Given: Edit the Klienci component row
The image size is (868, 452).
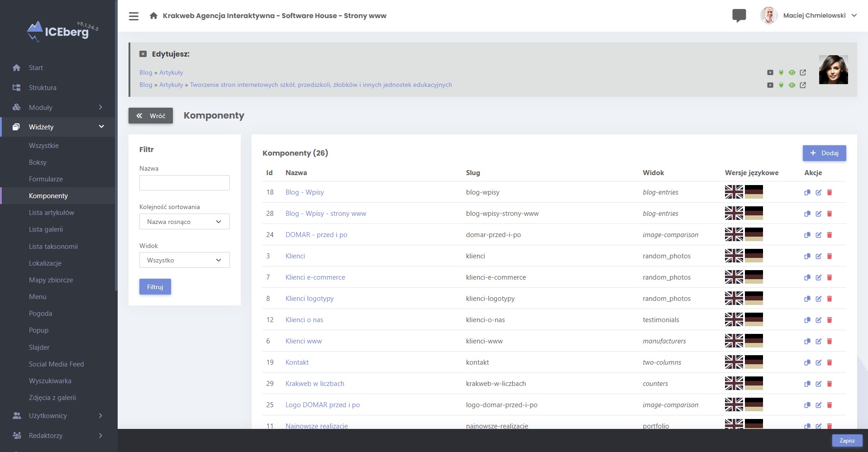Looking at the screenshot, I should point(818,256).
